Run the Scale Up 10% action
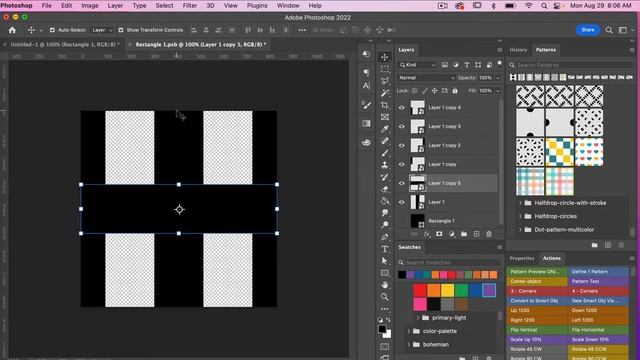This screenshot has width=640, height=360. pos(537,340)
